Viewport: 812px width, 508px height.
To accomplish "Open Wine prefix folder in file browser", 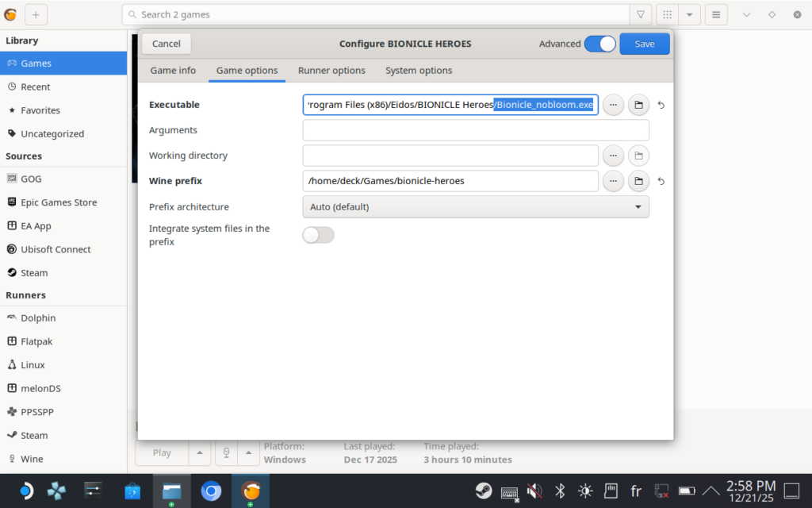I will pos(638,182).
